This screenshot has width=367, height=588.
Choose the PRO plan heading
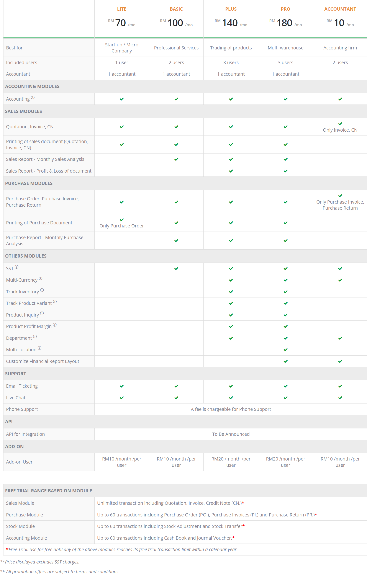tap(285, 9)
